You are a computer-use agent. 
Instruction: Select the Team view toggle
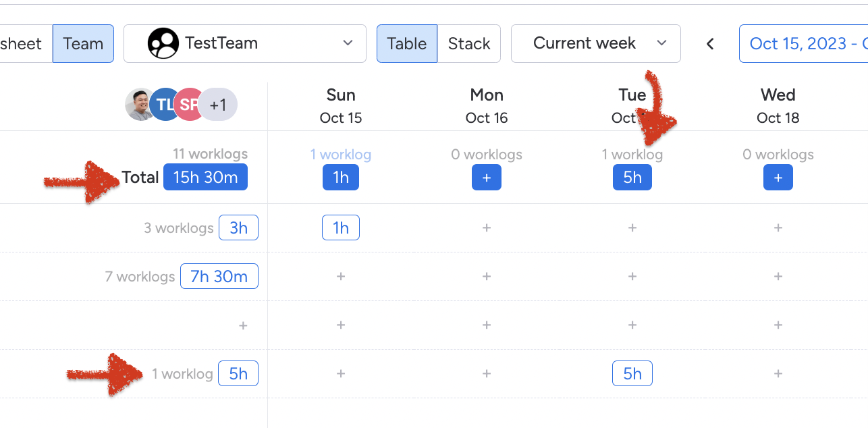click(83, 44)
